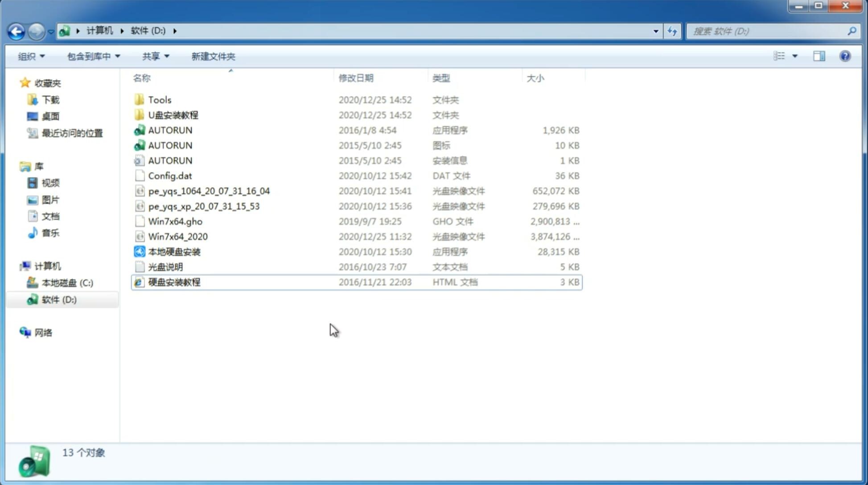Click 新建文件夹 to create folder
868x485 pixels.
[x=214, y=56]
